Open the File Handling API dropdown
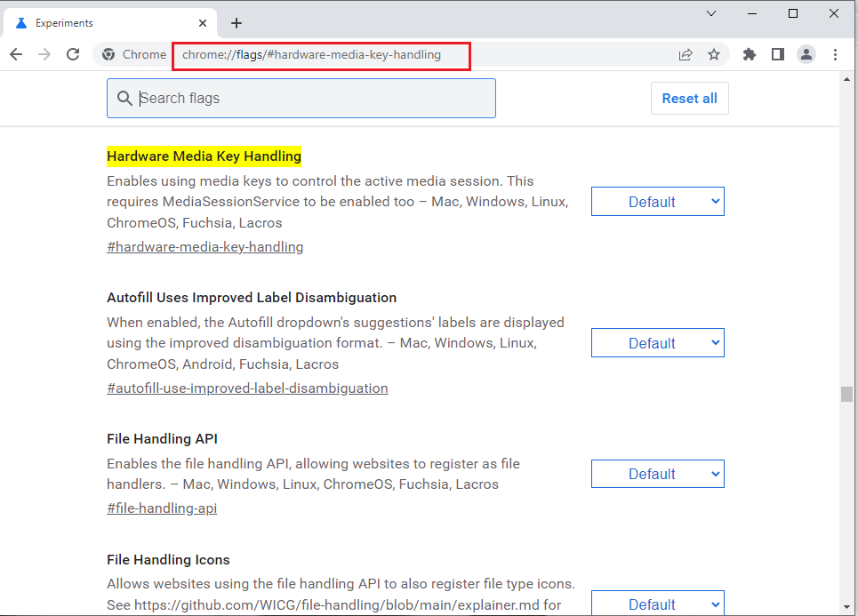 pos(658,474)
